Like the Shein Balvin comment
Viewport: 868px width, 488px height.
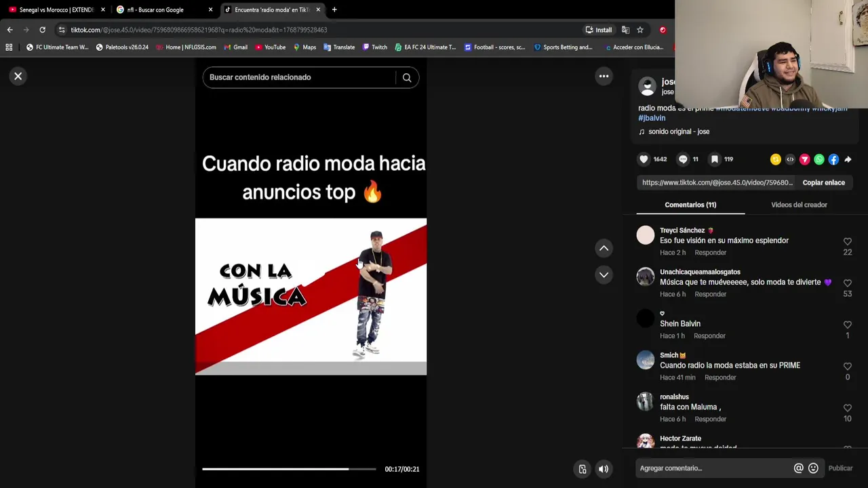pyautogui.click(x=847, y=325)
